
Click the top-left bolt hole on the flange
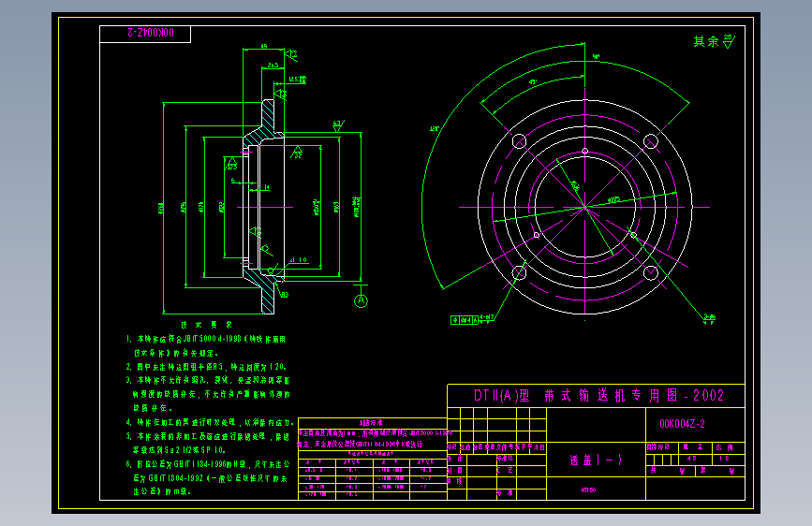pyautogui.click(x=519, y=141)
